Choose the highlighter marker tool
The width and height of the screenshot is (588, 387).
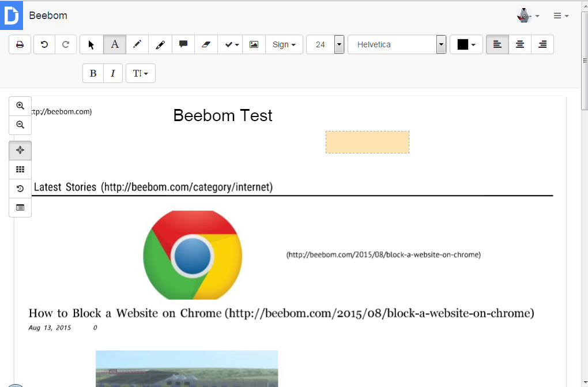[x=160, y=44]
